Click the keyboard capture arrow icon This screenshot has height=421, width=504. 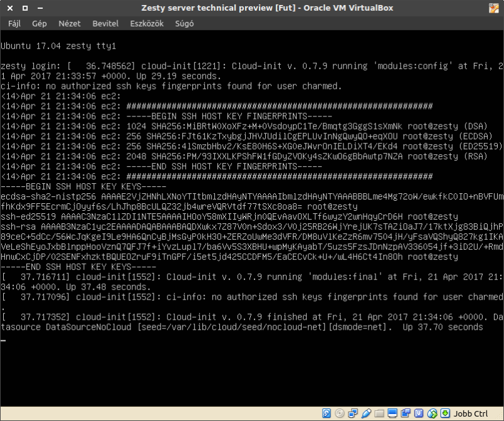click(x=445, y=413)
